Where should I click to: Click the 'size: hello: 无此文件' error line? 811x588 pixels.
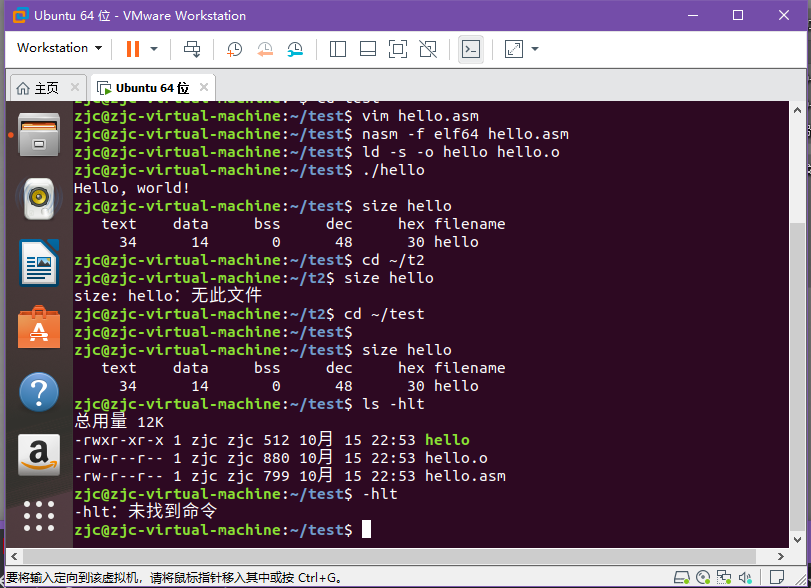tap(168, 296)
